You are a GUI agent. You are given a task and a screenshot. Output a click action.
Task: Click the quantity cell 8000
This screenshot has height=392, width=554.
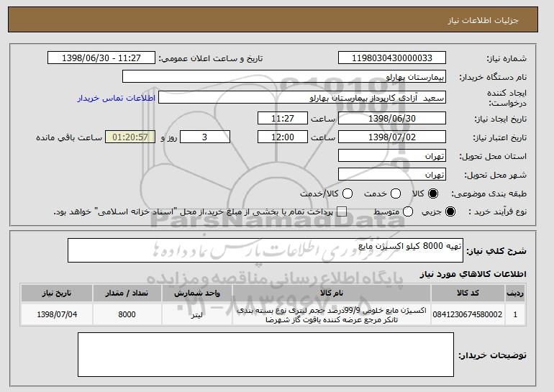[x=127, y=314]
